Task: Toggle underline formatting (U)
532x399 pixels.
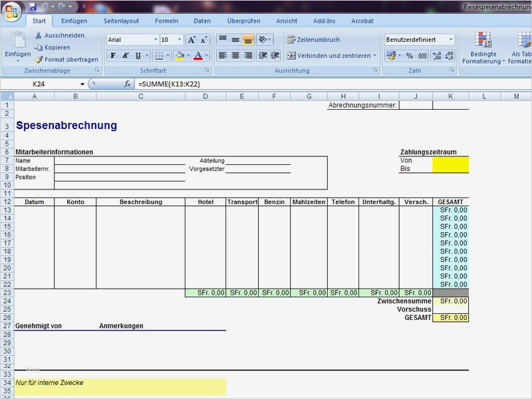Action: point(138,56)
